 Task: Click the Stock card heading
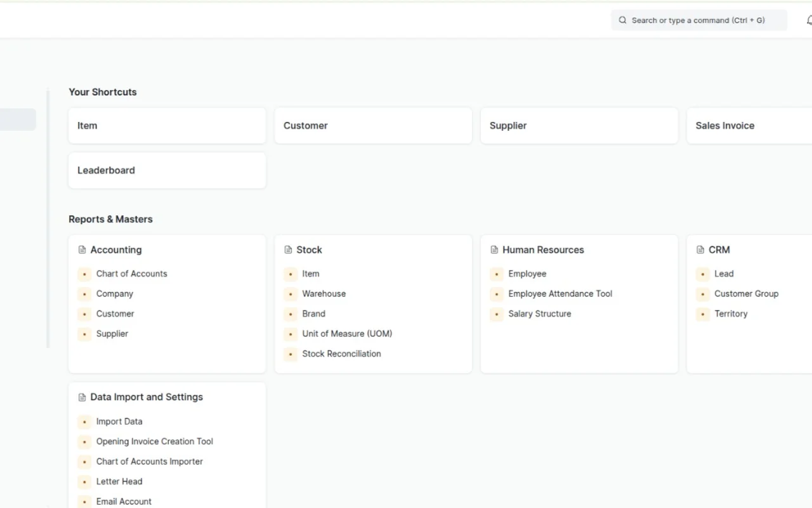pos(309,250)
